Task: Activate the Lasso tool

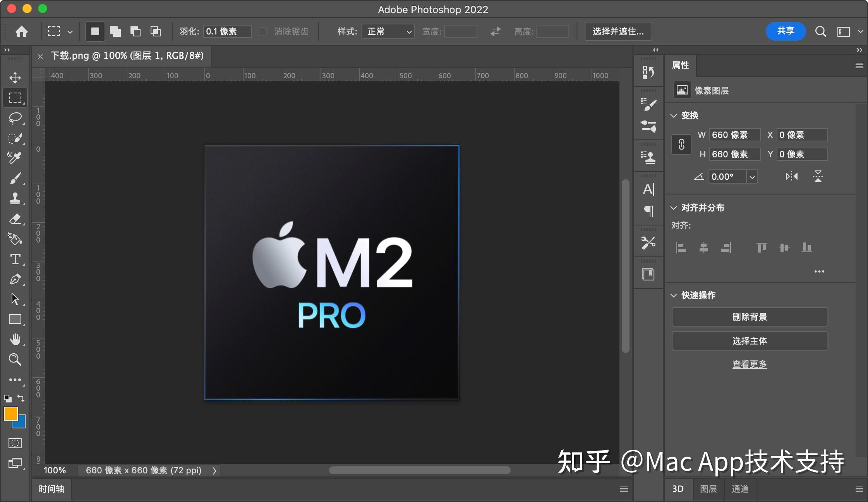Action: (x=15, y=118)
